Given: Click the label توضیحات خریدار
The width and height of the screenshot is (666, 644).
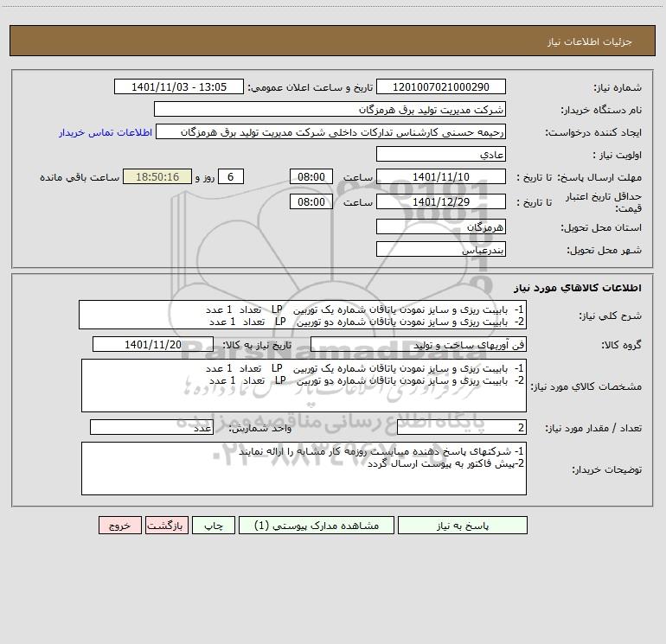Looking at the screenshot, I should pos(606,470).
